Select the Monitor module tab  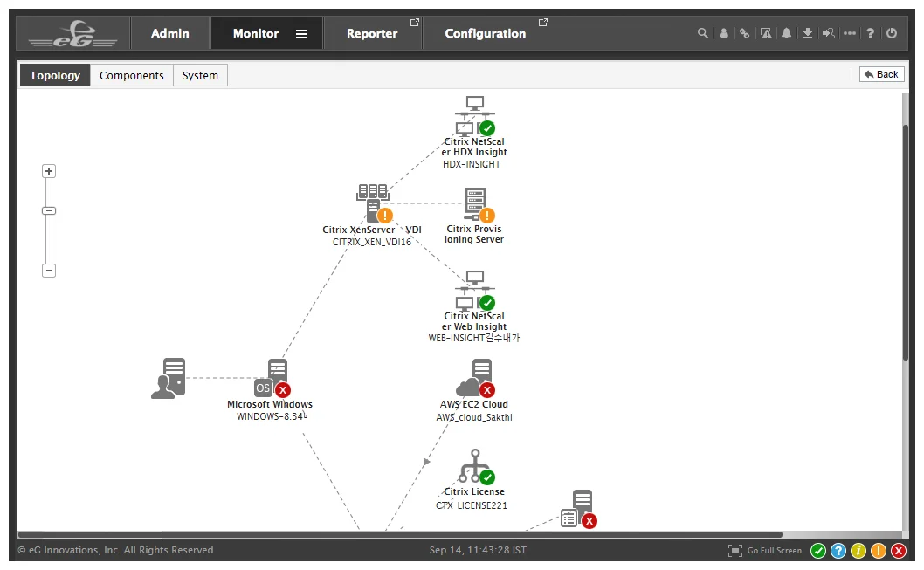pos(256,33)
